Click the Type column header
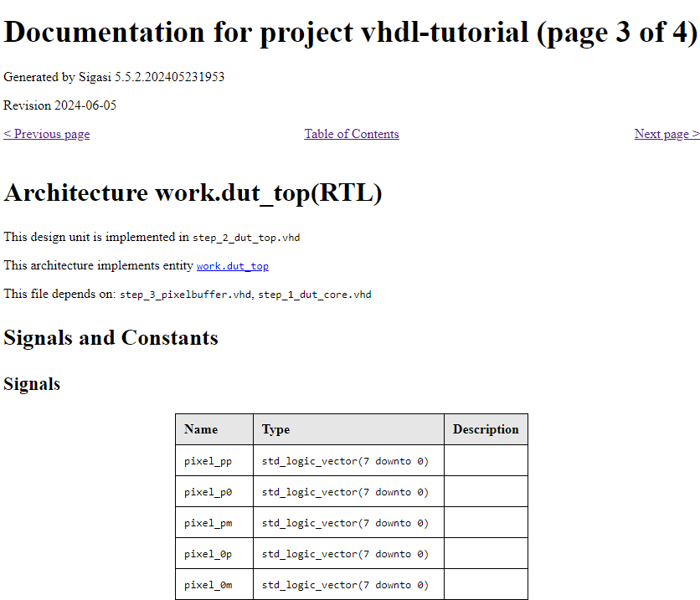 (275, 429)
